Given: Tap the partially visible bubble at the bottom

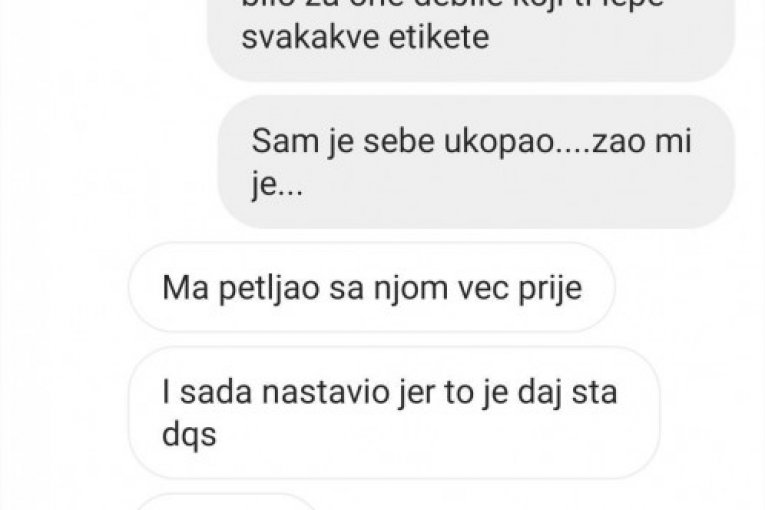Looking at the screenshot, I should (227, 502).
